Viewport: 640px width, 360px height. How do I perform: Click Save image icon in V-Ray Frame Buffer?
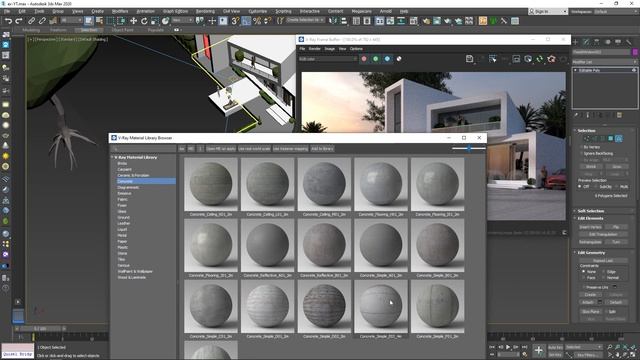[x=469, y=59]
